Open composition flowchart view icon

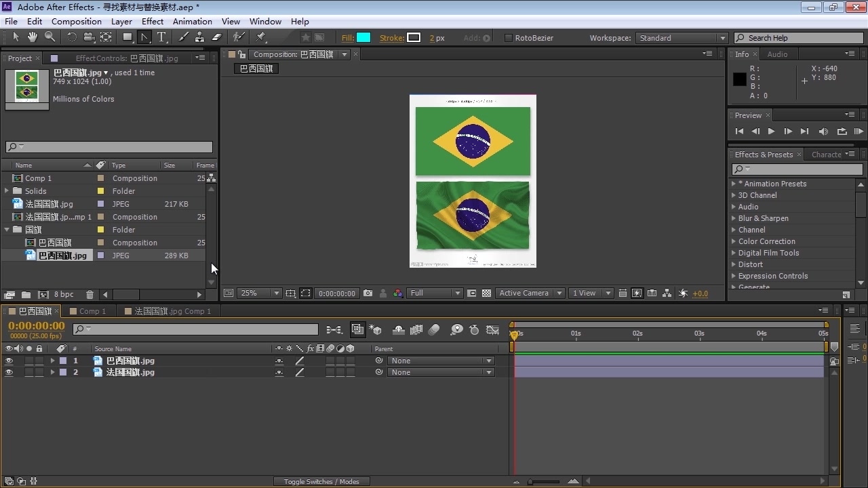click(x=667, y=293)
